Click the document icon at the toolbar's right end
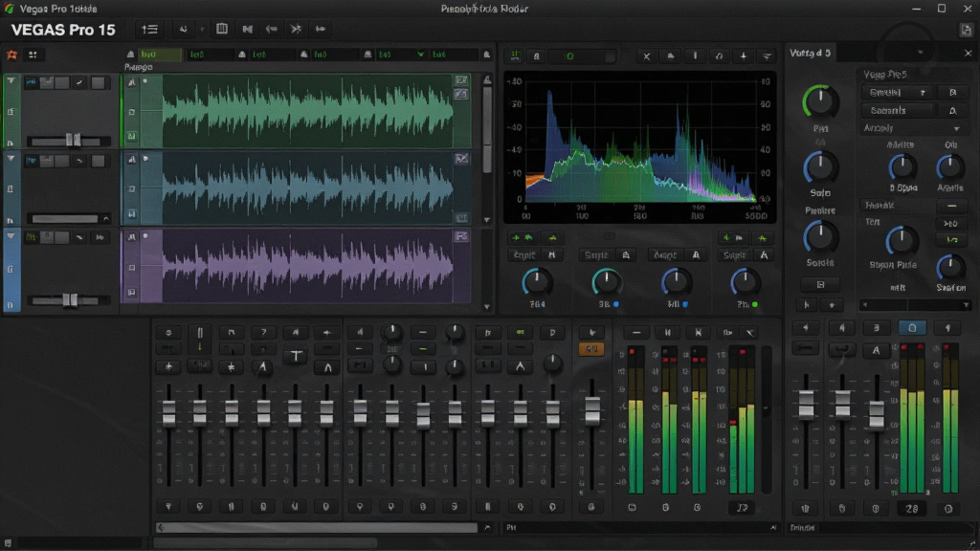980x551 pixels. click(967, 30)
